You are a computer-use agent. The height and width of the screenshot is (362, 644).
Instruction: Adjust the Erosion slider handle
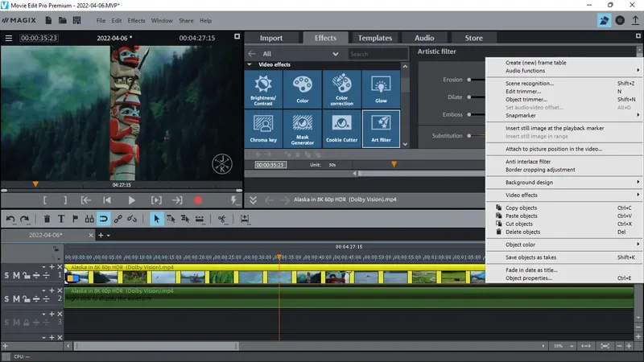pos(469,80)
